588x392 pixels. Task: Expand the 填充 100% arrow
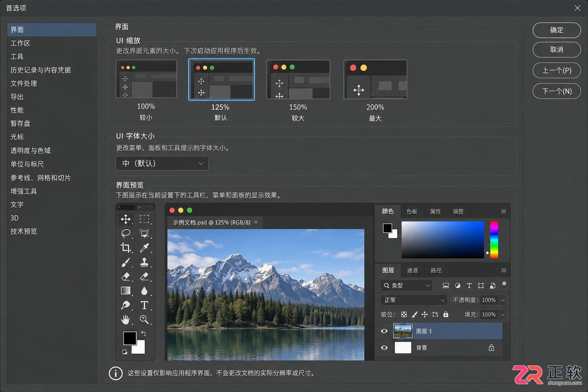[x=503, y=314]
